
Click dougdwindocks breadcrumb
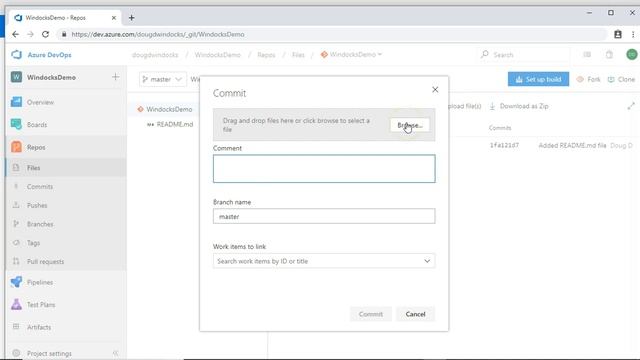click(x=155, y=55)
